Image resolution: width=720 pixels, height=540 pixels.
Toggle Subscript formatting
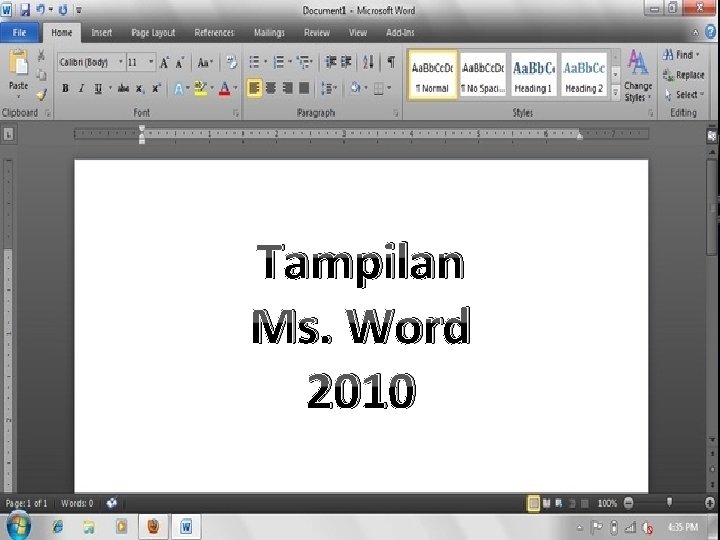[x=140, y=88]
